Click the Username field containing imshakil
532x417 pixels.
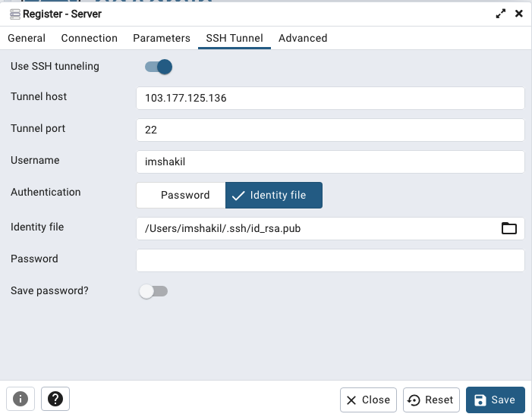[x=330, y=161]
